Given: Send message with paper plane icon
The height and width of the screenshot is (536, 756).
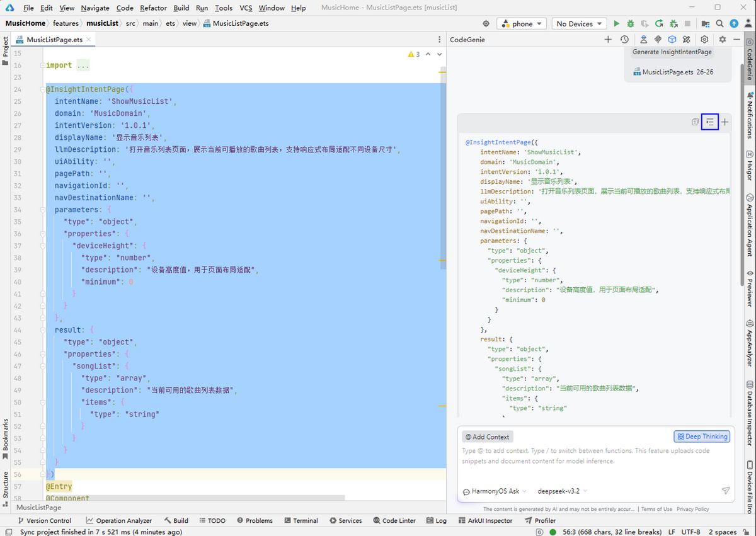Looking at the screenshot, I should [725, 491].
